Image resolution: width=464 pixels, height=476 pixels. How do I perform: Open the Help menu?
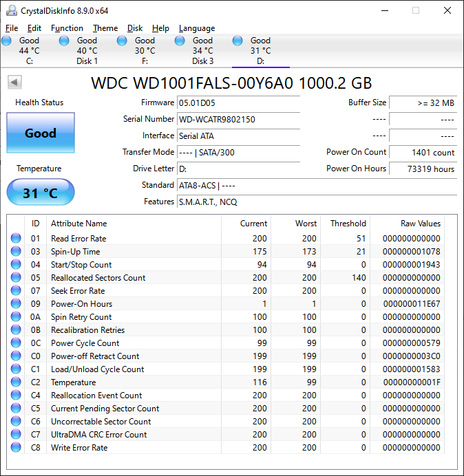coord(160,28)
